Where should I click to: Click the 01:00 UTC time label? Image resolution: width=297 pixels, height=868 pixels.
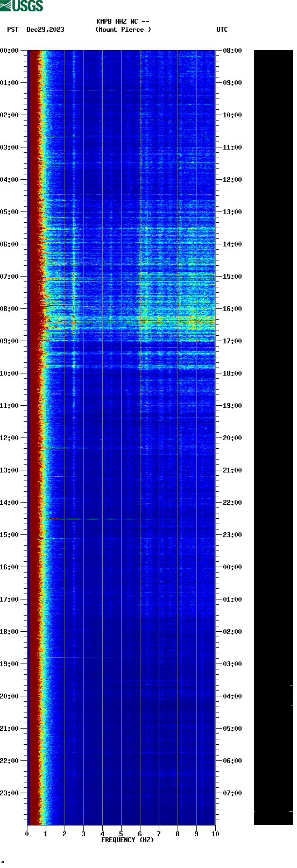(232, 599)
